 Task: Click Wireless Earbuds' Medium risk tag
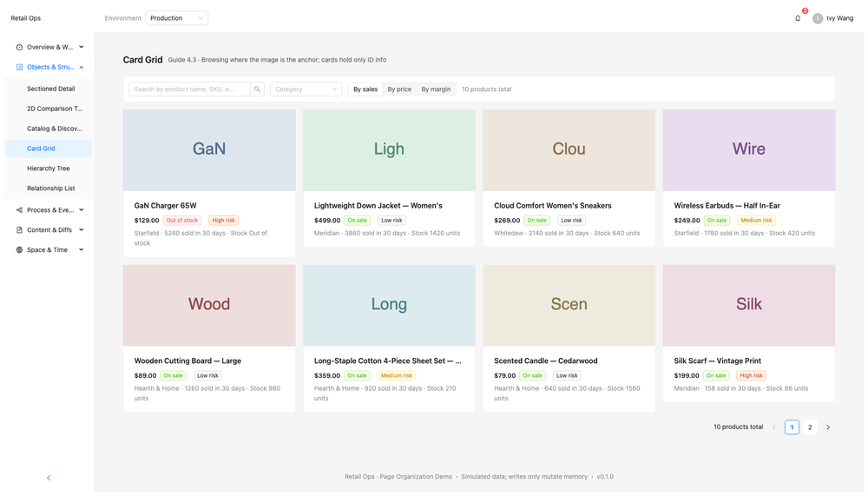click(756, 221)
